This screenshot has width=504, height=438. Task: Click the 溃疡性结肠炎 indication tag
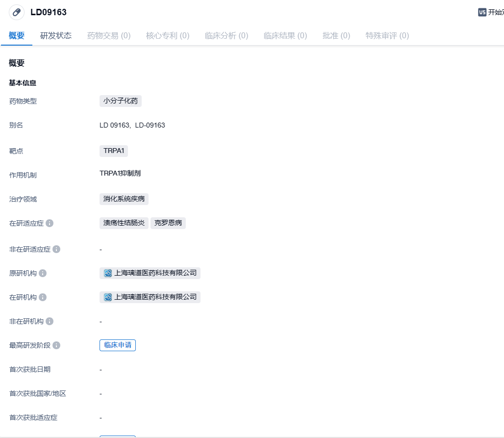click(x=124, y=223)
